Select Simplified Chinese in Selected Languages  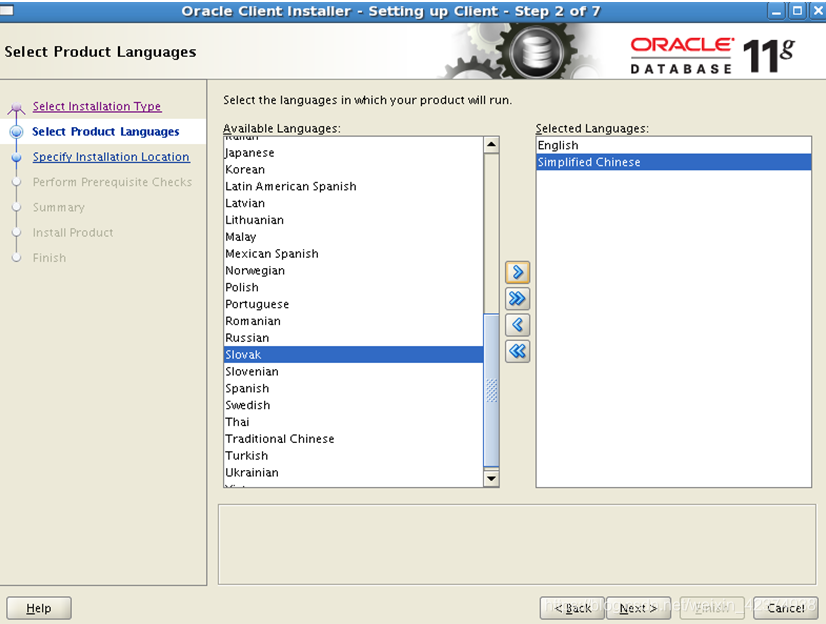coord(674,162)
